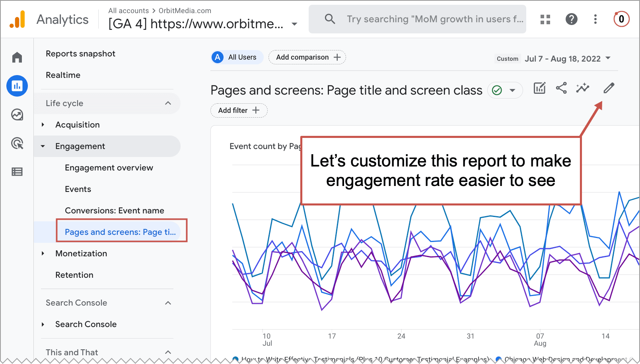Screen dimensions: 640x364
Task: Open Reports snapshot
Action: 80,54
